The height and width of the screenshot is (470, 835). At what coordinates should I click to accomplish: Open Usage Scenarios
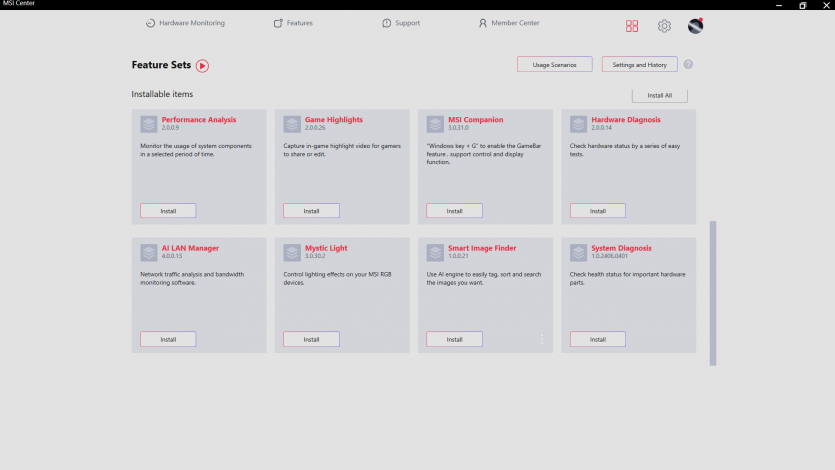(554, 64)
